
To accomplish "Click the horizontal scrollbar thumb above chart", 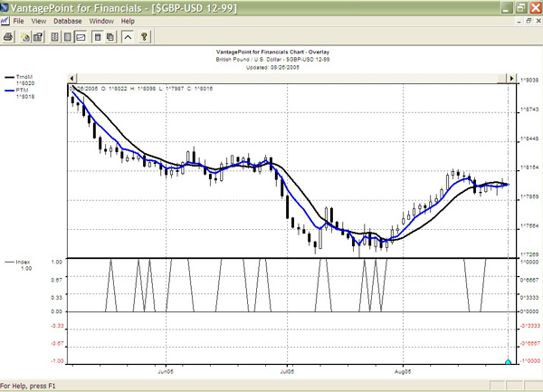I will (501, 78).
